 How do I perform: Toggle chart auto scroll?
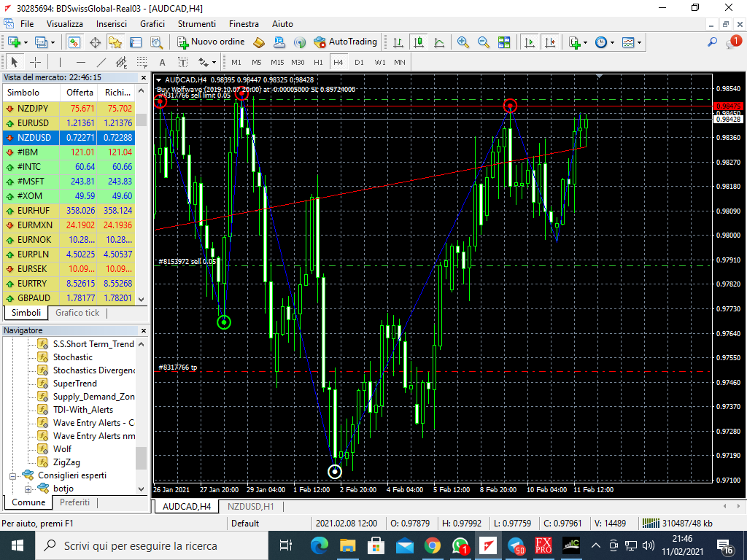[x=530, y=42]
